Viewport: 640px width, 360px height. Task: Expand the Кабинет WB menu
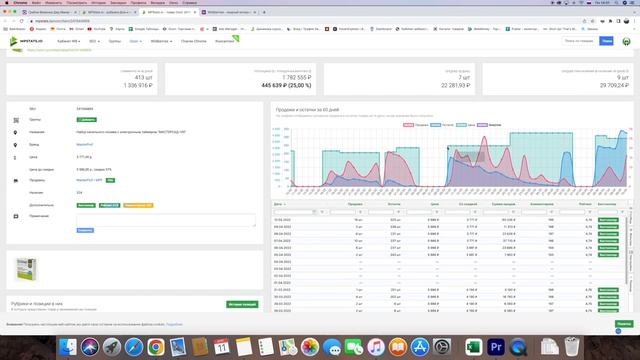point(69,41)
